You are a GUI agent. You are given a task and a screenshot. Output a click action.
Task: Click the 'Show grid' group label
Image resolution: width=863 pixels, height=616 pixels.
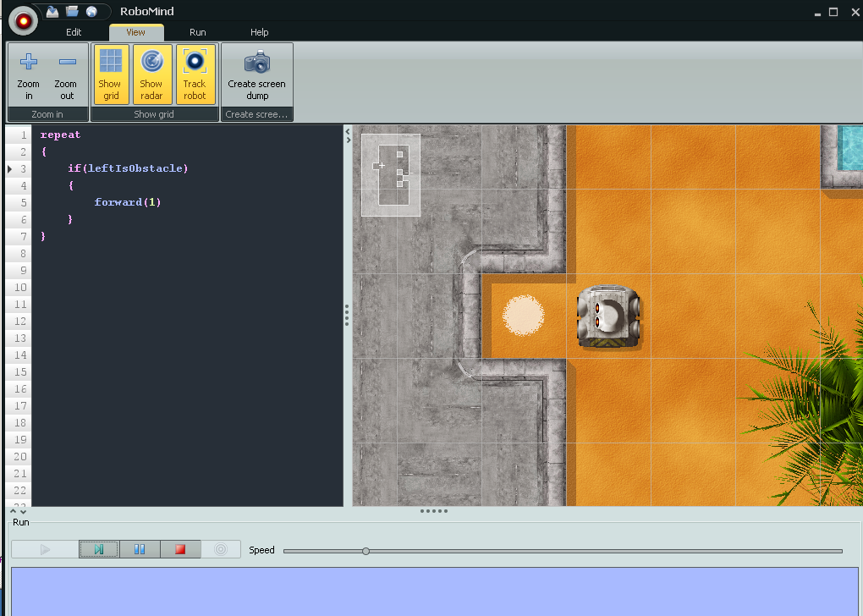click(x=154, y=114)
